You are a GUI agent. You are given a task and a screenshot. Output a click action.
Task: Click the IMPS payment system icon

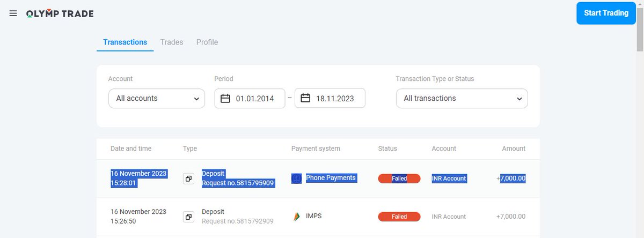(x=296, y=217)
